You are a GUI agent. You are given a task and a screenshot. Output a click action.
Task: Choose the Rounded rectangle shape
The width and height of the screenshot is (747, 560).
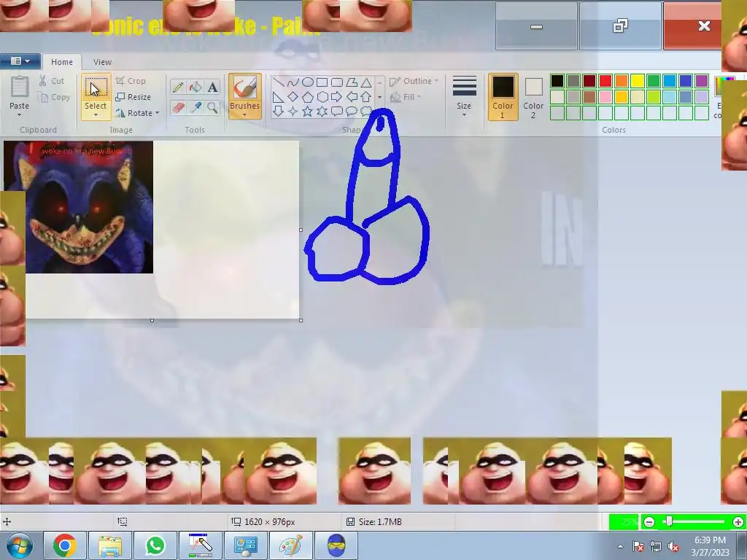[337, 82]
